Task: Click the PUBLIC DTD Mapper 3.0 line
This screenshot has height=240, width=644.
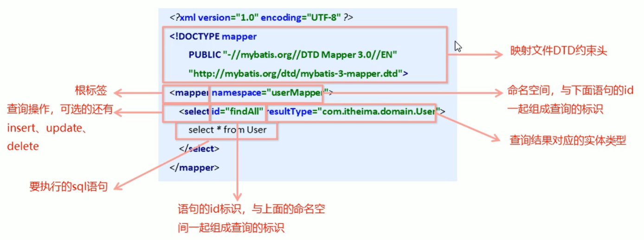Action: coord(293,55)
